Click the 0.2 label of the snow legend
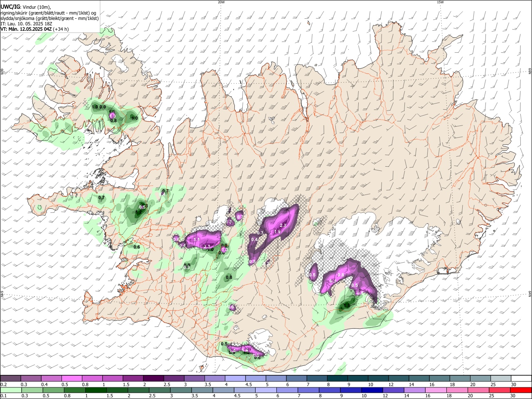Screen dimensions: 532x399 click(x=3, y=385)
